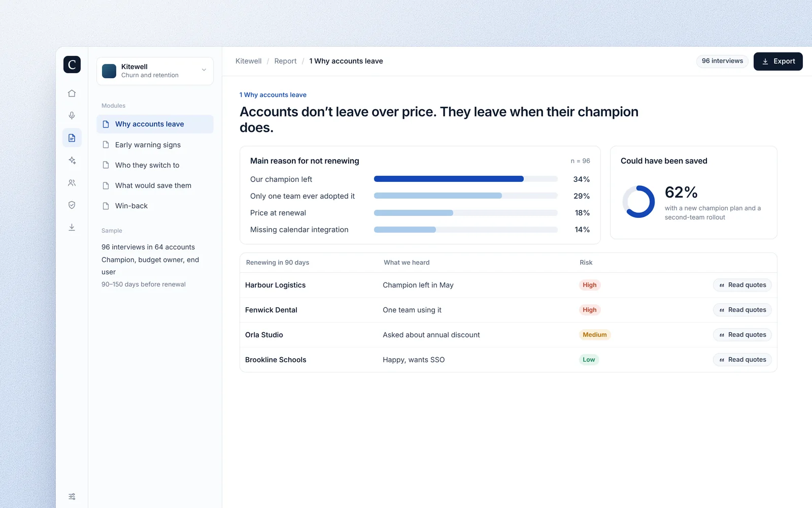Open the sparkle AI insights icon
Viewport: 812px width, 508px height.
pyautogui.click(x=72, y=161)
